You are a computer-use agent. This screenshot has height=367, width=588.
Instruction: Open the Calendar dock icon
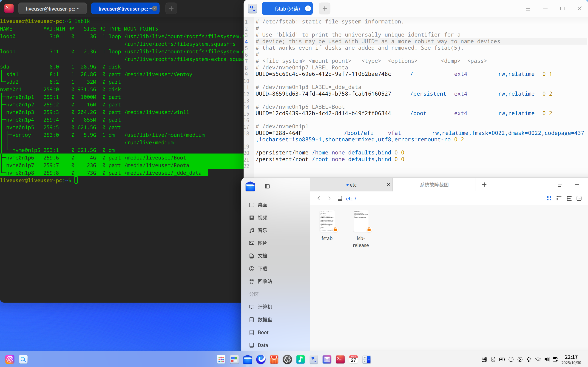coord(353,359)
